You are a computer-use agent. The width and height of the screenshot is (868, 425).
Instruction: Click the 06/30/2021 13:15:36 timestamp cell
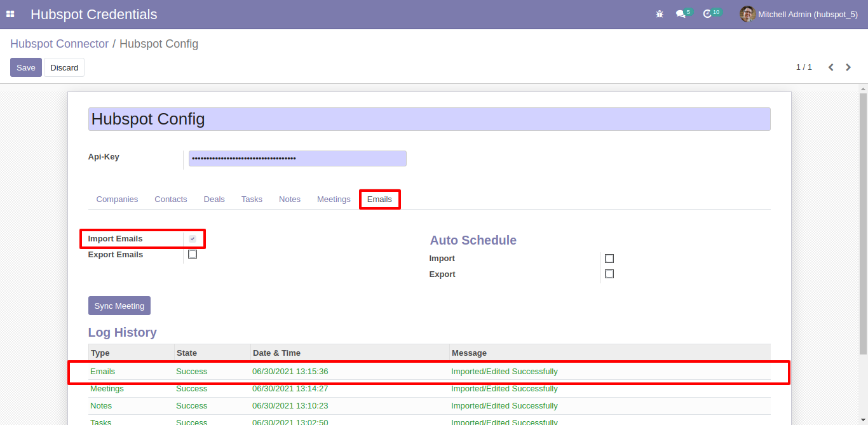pos(290,372)
